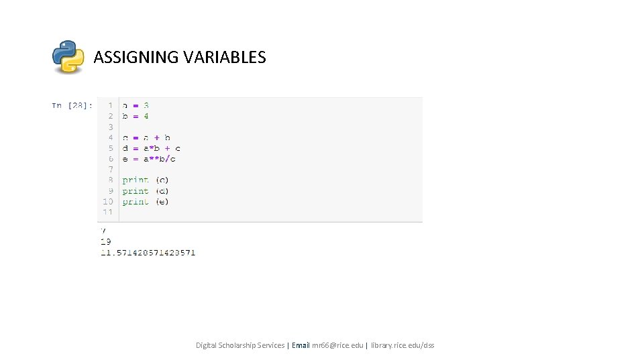Image resolution: width=644 pixels, height=362 pixels.
Task: Click the print (d) statement
Action: coord(146,191)
